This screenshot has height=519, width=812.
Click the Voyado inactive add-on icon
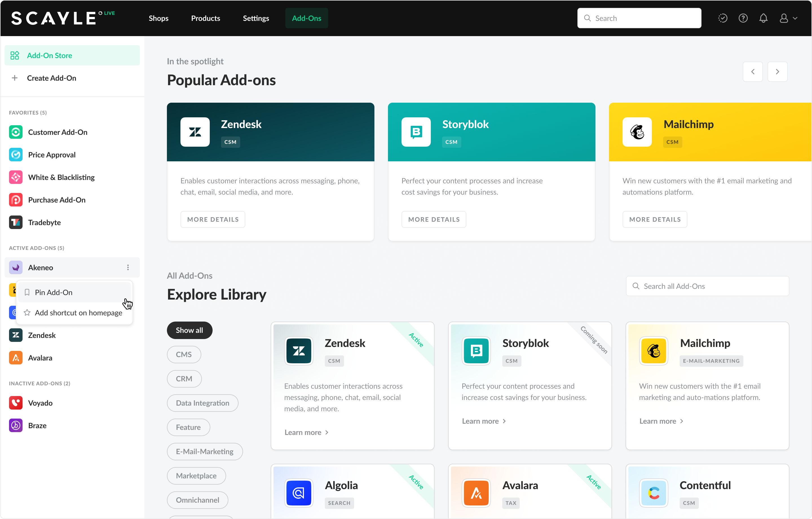point(16,403)
